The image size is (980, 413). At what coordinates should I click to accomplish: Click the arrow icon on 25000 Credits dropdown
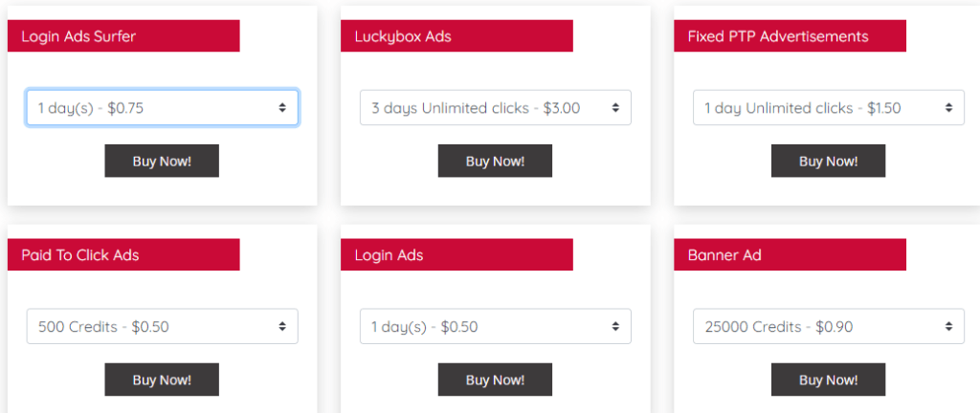[x=948, y=326]
